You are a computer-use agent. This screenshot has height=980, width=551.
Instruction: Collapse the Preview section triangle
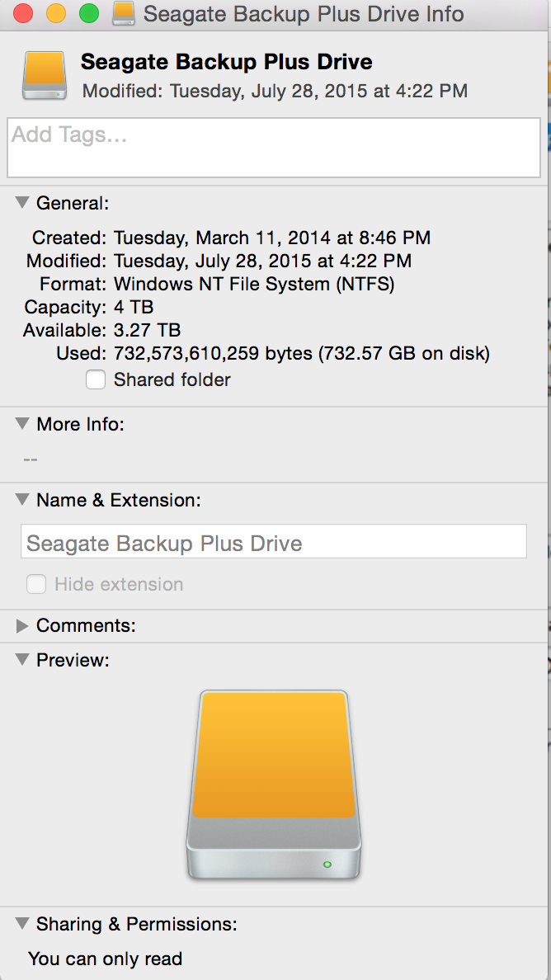pos(22,660)
